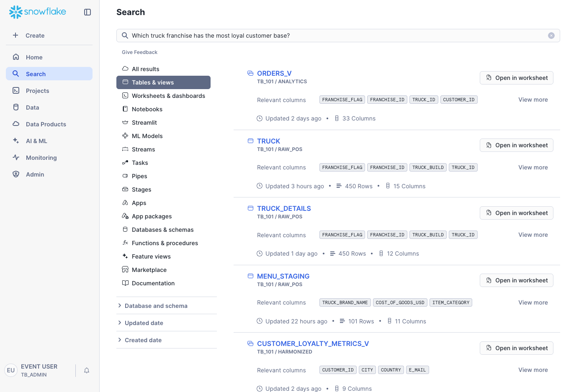Expand the Created date filter
Viewport: 566px width, 392px height.
point(142,340)
